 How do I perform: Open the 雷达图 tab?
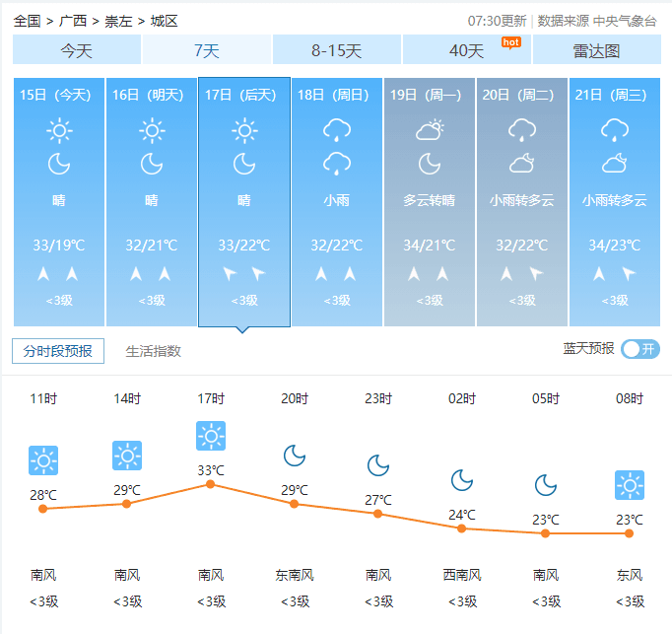596,49
